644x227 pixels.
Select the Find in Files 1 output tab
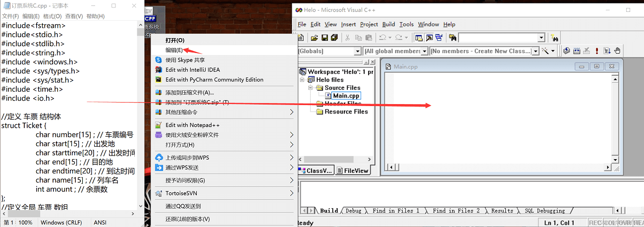point(396,211)
